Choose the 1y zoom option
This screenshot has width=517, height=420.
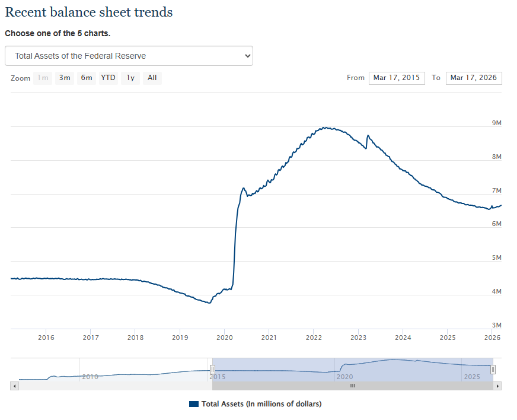(x=130, y=78)
